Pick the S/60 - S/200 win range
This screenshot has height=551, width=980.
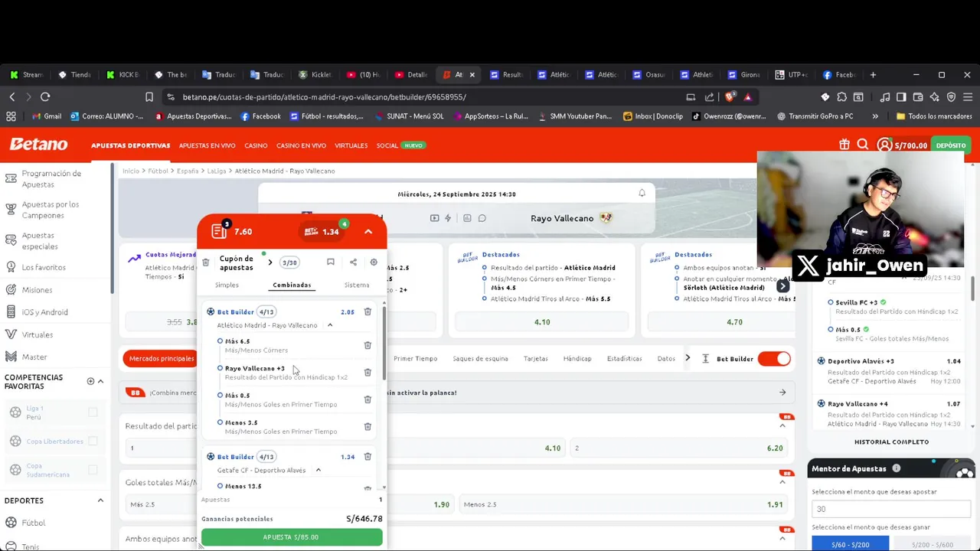[x=850, y=544]
